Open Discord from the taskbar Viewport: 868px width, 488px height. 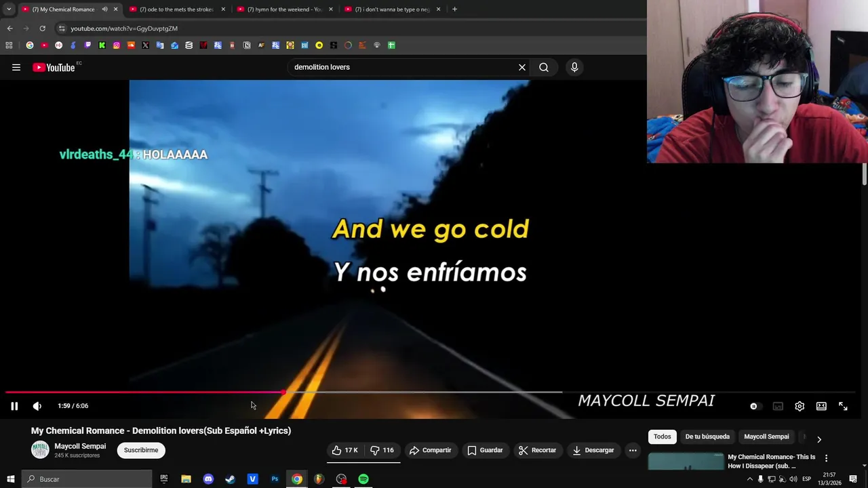(x=208, y=479)
